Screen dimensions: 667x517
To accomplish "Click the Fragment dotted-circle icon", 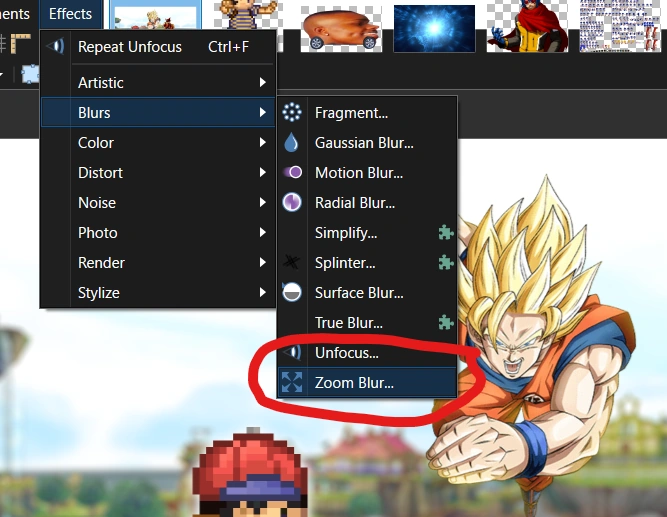I will pos(292,112).
